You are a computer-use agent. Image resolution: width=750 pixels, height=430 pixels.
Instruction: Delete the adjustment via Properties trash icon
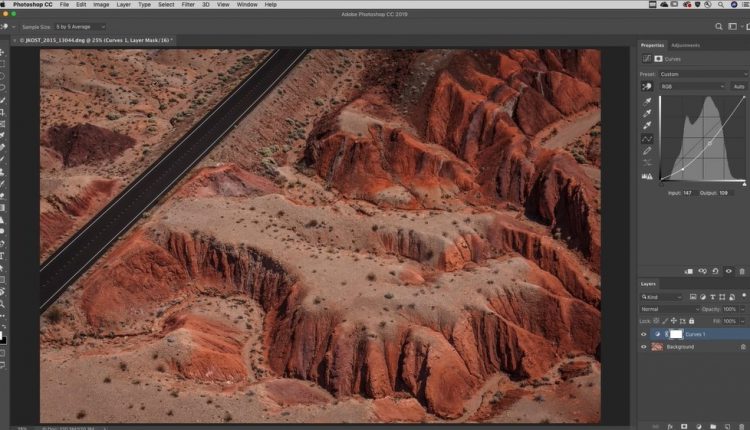pyautogui.click(x=741, y=271)
